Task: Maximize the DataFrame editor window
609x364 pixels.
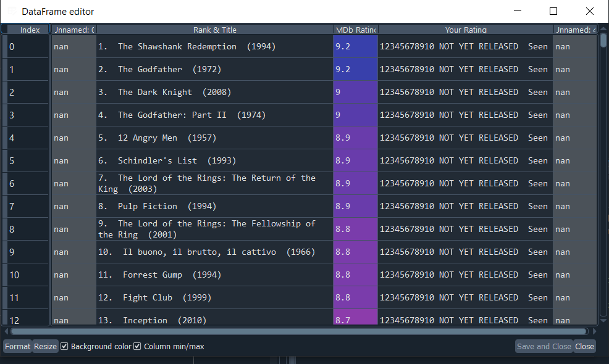Action: point(553,11)
